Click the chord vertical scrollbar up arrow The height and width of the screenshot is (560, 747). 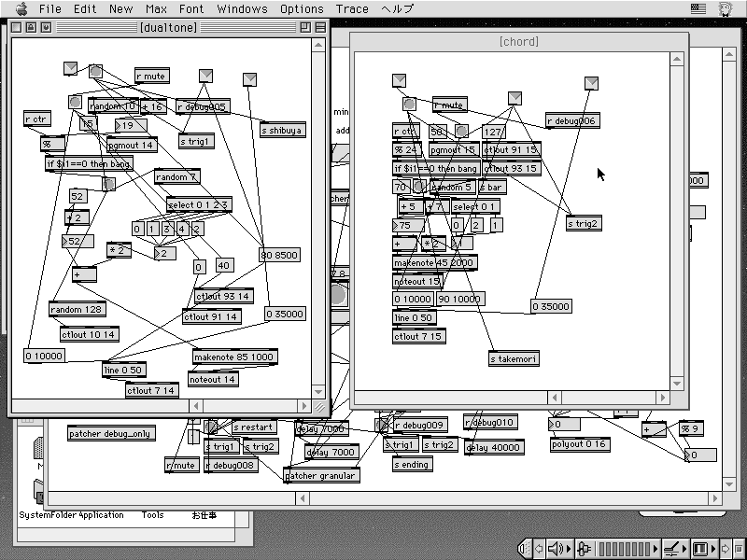[x=677, y=59]
